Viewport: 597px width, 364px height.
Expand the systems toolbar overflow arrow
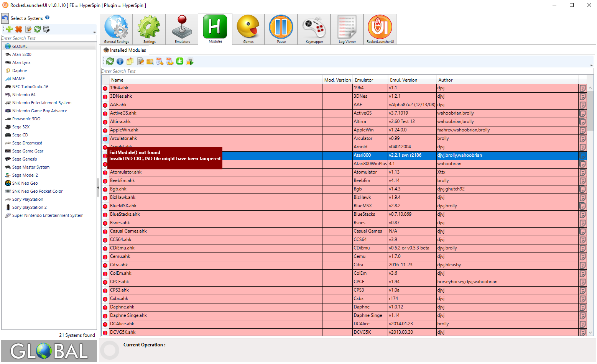94,31
